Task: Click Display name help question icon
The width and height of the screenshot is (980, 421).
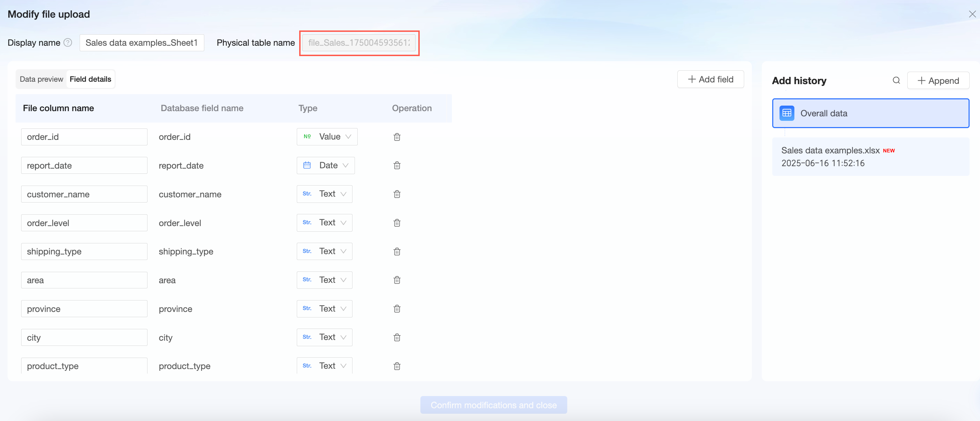Action: [68, 43]
